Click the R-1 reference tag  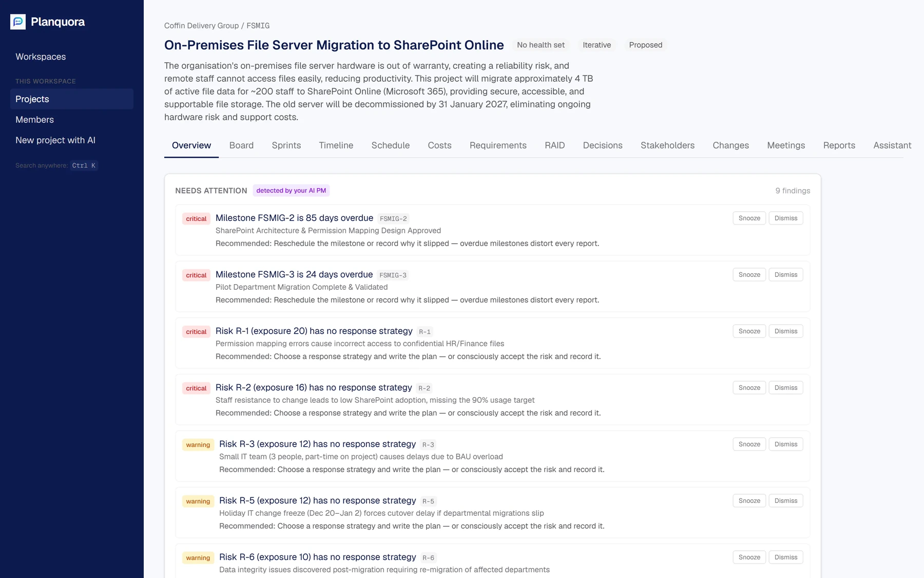pos(425,332)
